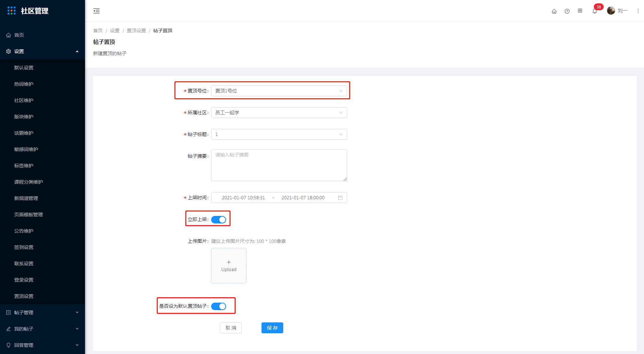Open the 帖子标题 dropdown

(279, 134)
